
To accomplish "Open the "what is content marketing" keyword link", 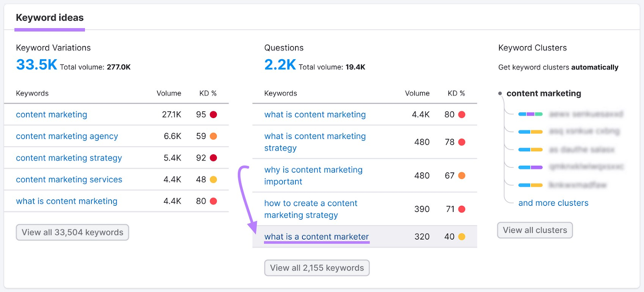I will (x=66, y=201).
